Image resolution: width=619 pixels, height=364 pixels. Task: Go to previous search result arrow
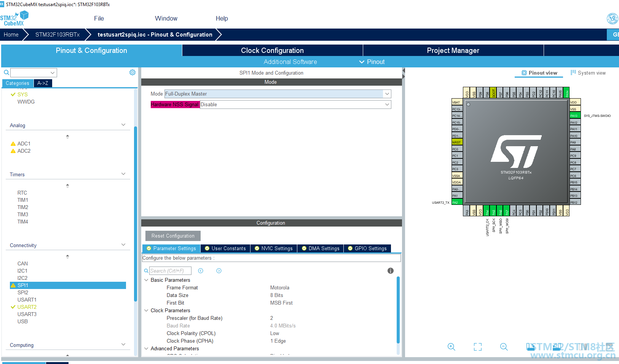201,271
